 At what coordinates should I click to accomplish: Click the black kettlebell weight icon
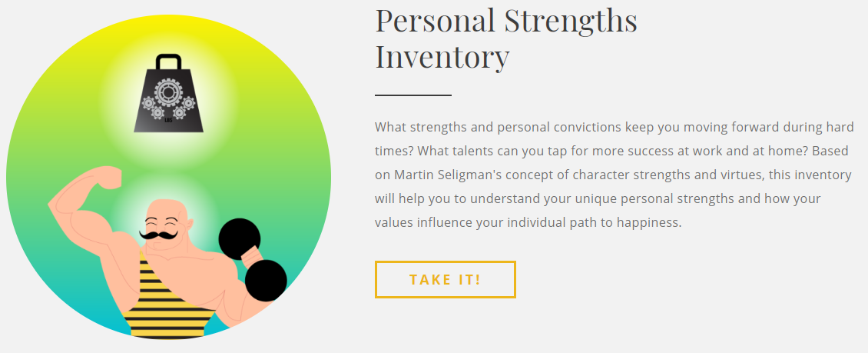[x=168, y=93]
